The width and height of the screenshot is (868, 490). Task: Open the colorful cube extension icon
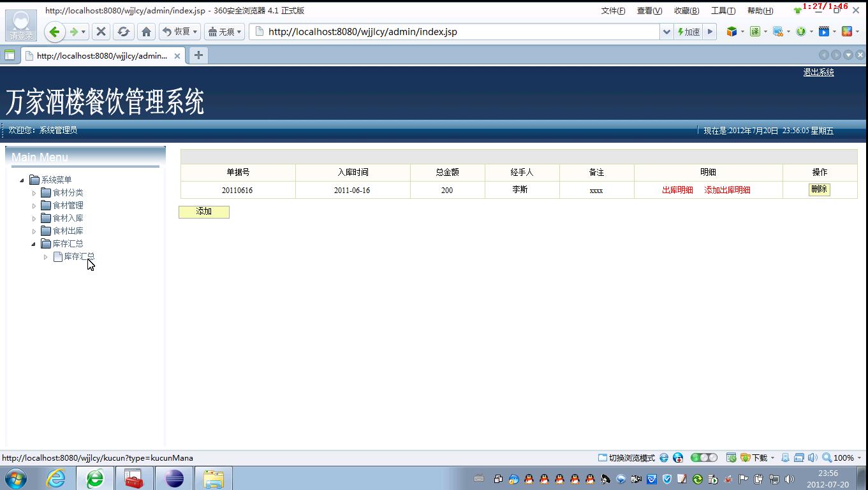coord(732,31)
